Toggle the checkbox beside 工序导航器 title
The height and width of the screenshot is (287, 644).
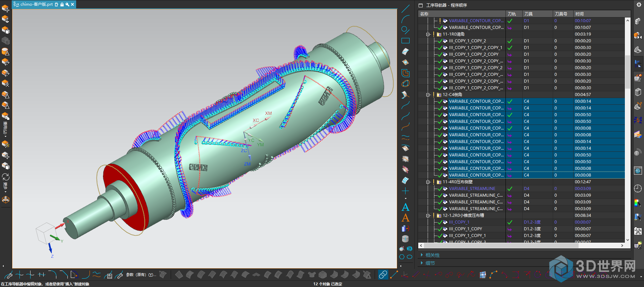point(421,5)
